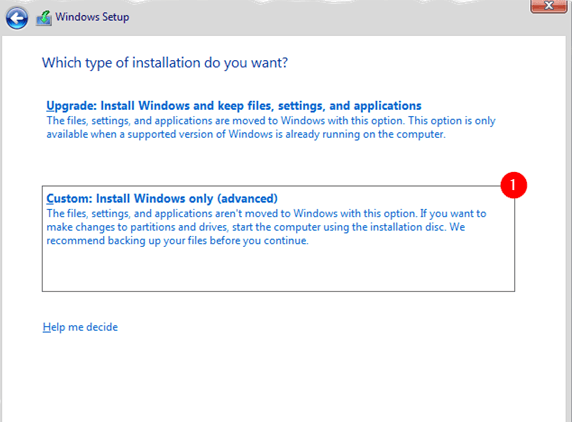Viewport: 572px width, 422px height.
Task: Click Custom description line "aren't moved to Windows"
Action: [x=266, y=213]
